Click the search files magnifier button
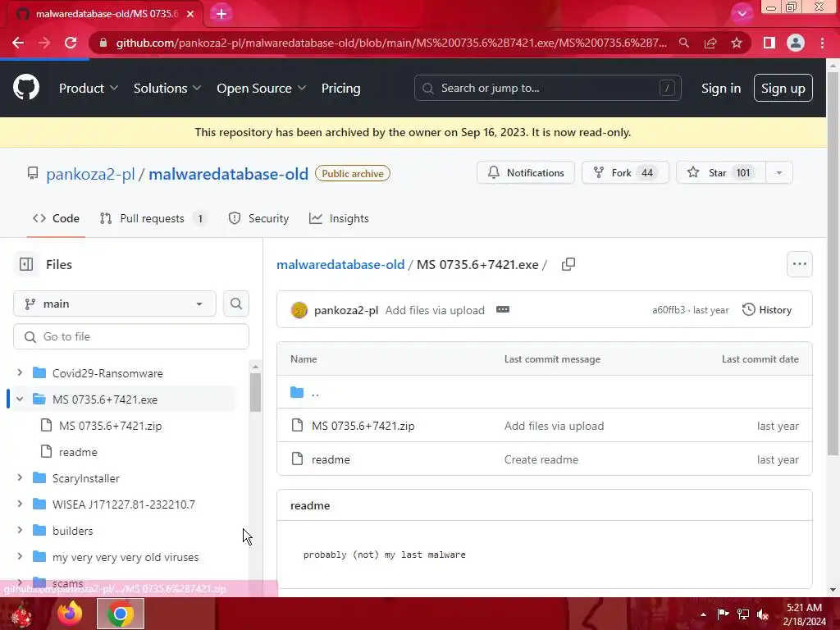 [x=235, y=304]
